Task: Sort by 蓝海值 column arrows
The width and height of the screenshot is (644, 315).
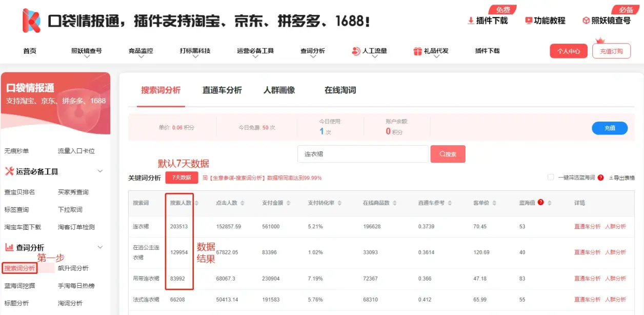Action: pyautogui.click(x=550, y=203)
